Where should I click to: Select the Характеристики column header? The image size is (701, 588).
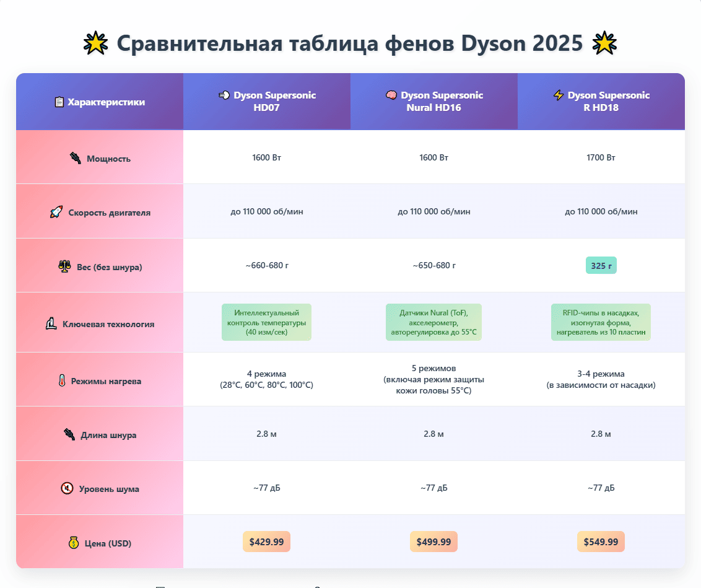tap(100, 102)
